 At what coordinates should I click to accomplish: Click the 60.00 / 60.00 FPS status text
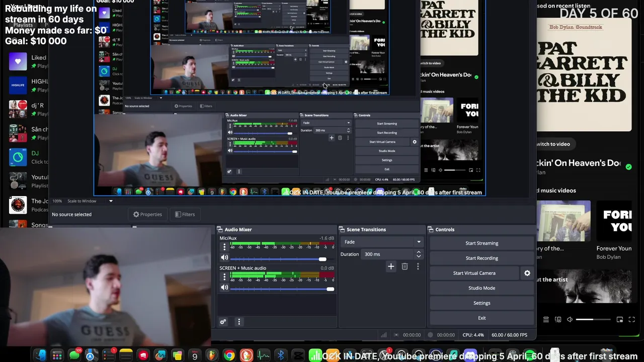coord(509,335)
